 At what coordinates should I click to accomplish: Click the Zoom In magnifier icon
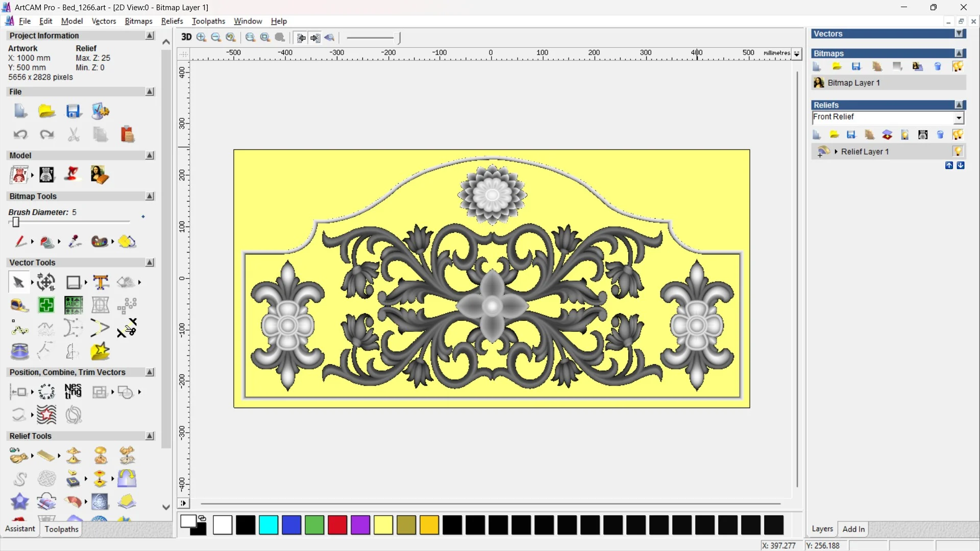pos(201,37)
